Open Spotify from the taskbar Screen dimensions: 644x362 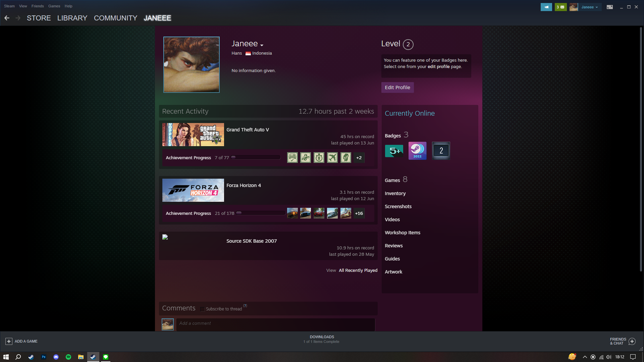click(68, 357)
